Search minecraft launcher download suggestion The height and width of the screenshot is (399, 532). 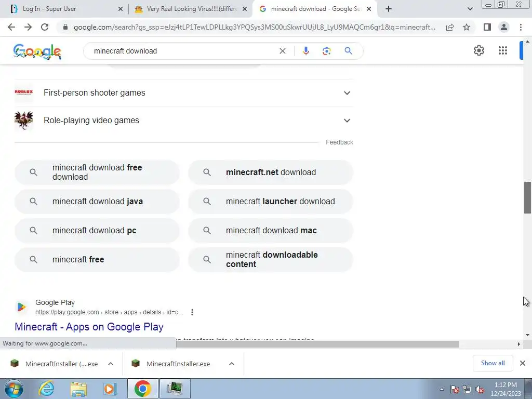tap(271, 202)
